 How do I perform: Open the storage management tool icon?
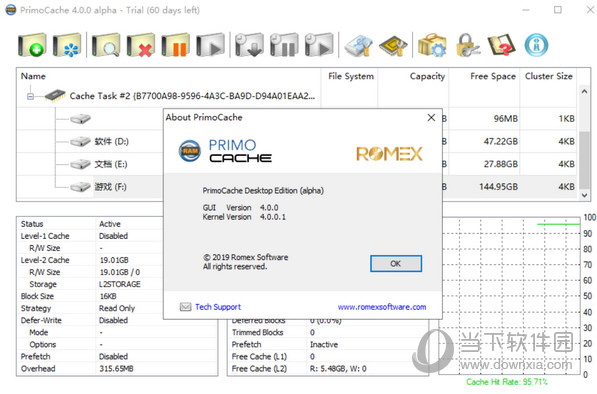pos(358,46)
